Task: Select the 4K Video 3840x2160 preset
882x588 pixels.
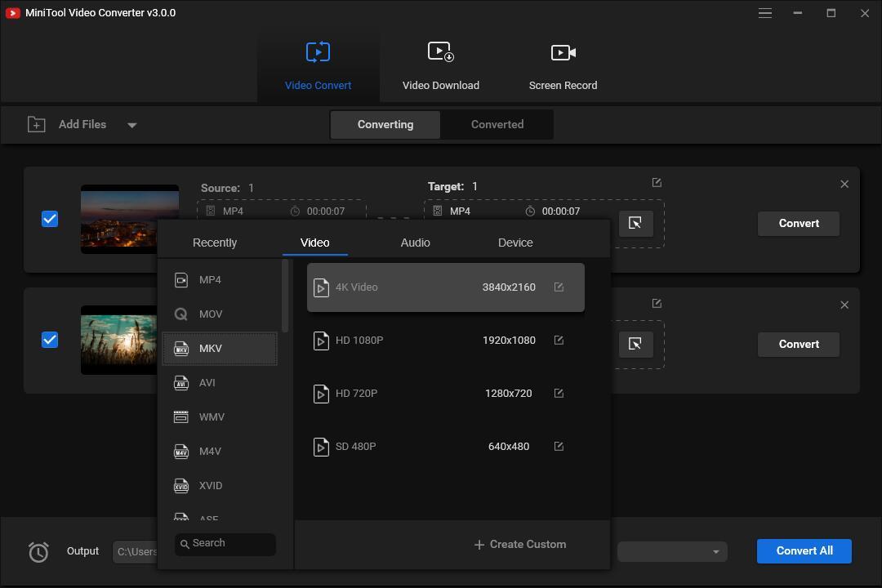Action: [x=446, y=287]
